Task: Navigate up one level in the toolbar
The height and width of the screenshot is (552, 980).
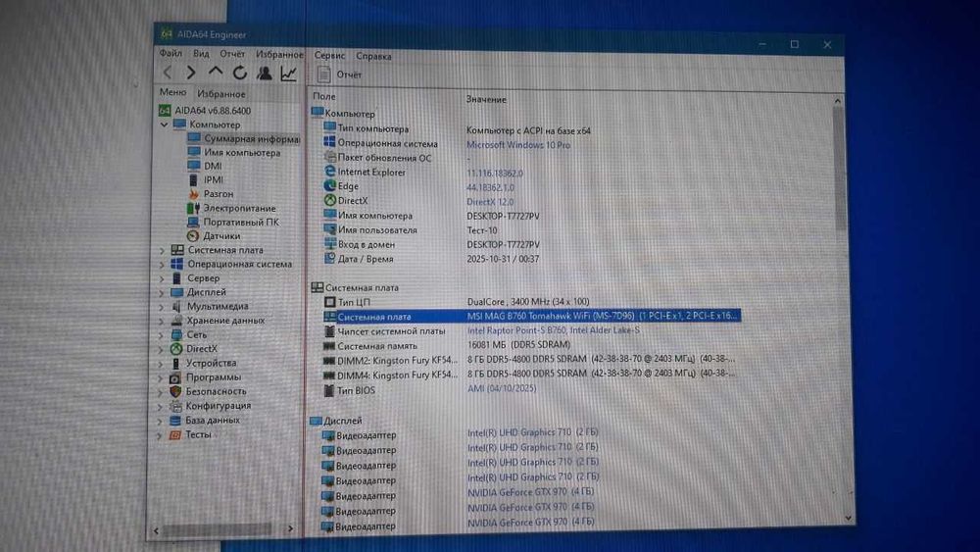Action: point(216,72)
